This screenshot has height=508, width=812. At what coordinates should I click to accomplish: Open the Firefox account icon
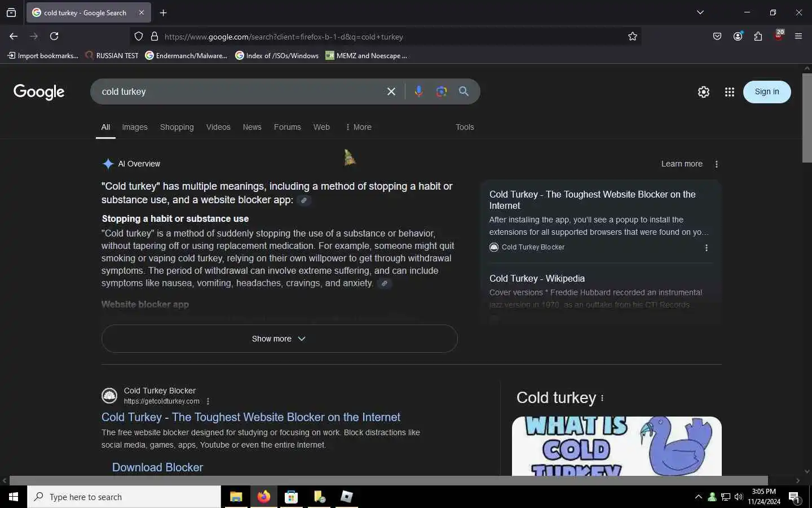coord(738,36)
